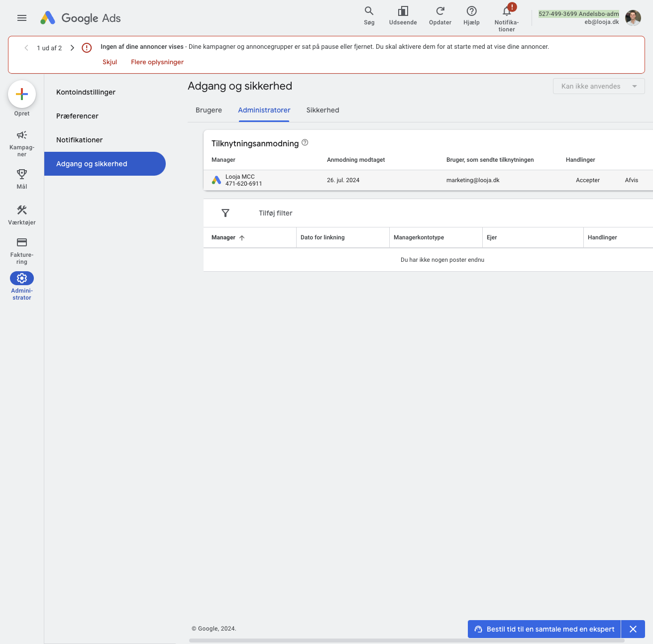This screenshot has width=653, height=644.
Task: Open Notifikationer in the settings menu
Action: 79,140
